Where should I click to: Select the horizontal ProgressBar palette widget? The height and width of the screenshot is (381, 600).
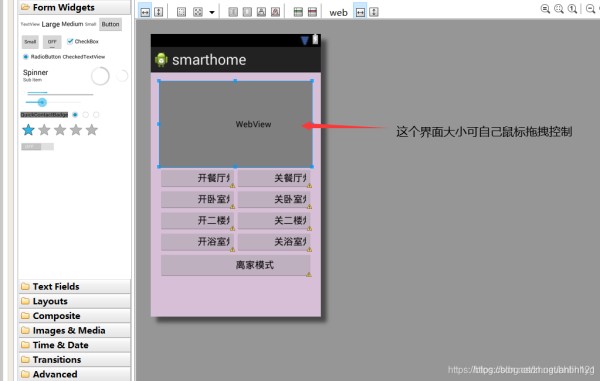pos(60,93)
